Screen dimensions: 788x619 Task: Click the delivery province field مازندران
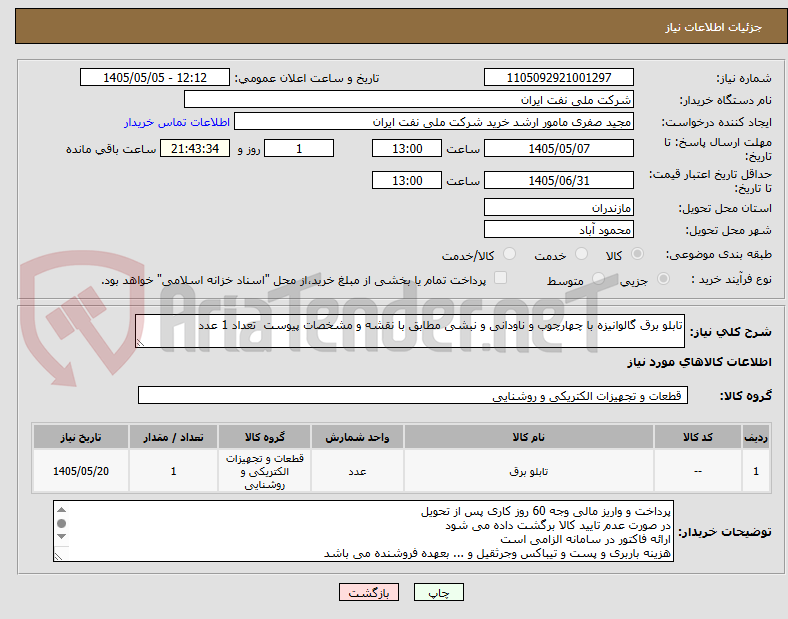tap(559, 207)
